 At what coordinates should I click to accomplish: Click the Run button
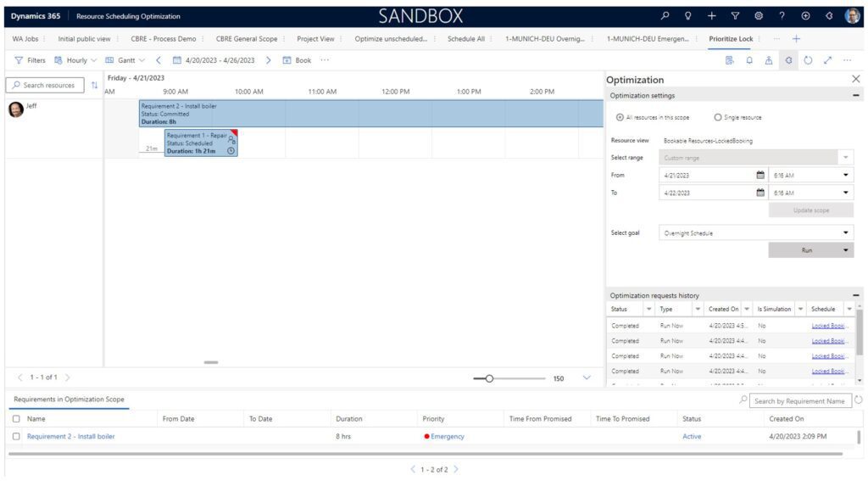(805, 250)
